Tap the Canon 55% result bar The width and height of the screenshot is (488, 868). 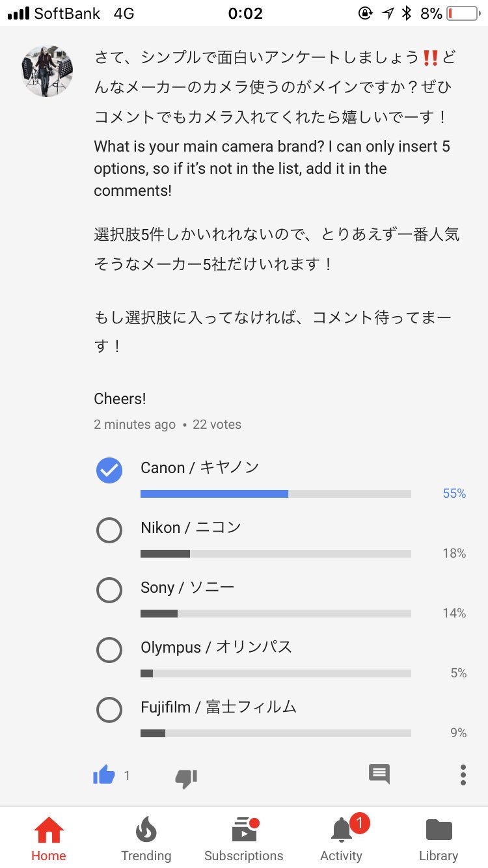276,494
